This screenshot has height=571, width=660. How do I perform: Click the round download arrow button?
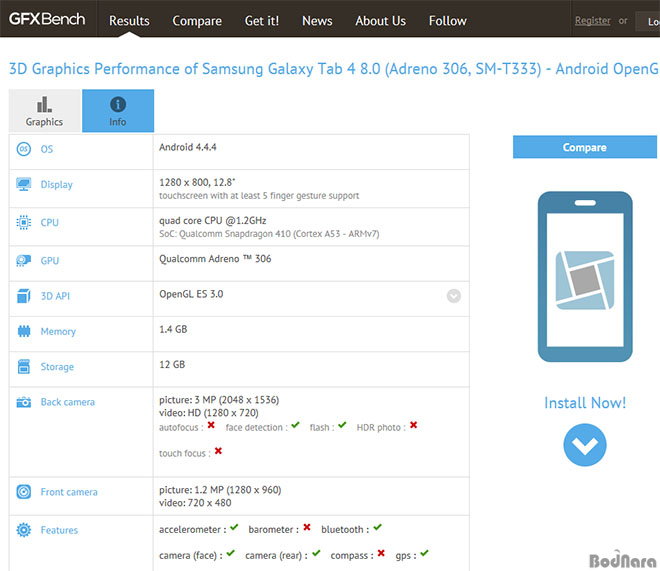coord(585,445)
